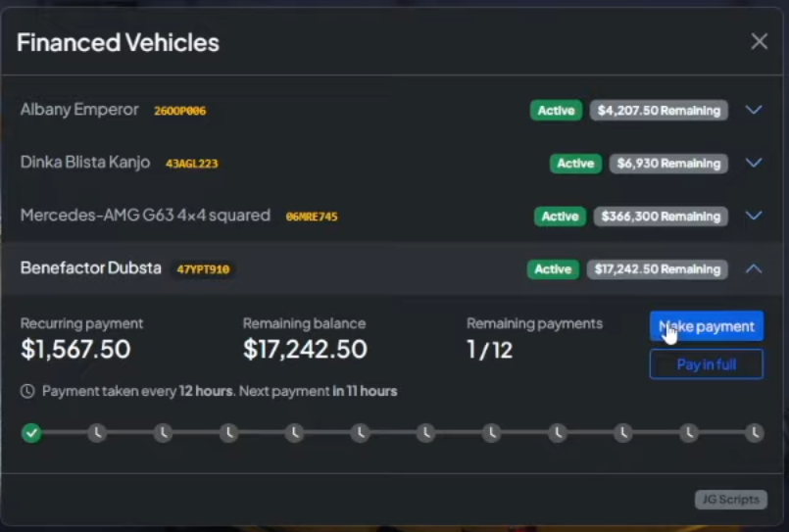Click the $366,300 Remaining badge
Image resolution: width=789 pixels, height=532 pixels.
(661, 216)
